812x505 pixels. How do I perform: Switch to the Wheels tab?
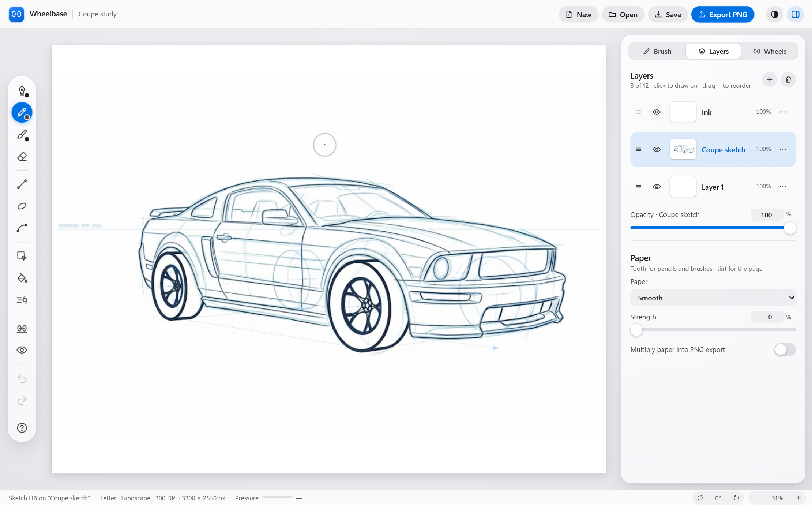pos(770,51)
